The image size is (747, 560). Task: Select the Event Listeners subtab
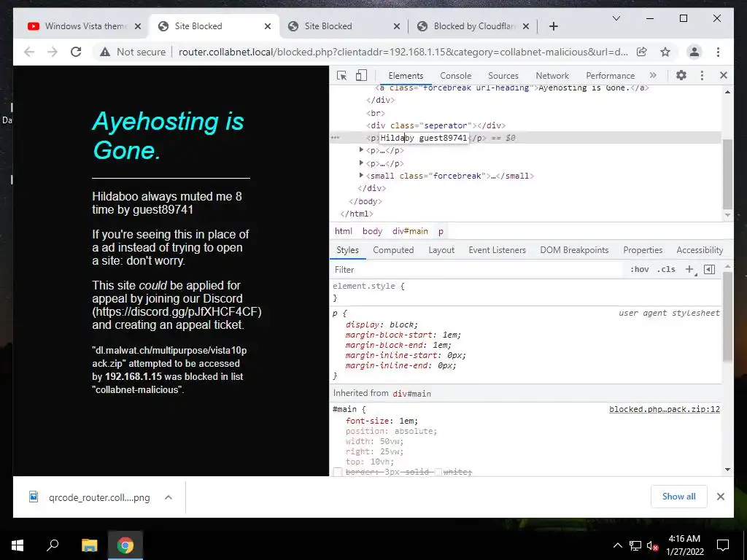(497, 250)
